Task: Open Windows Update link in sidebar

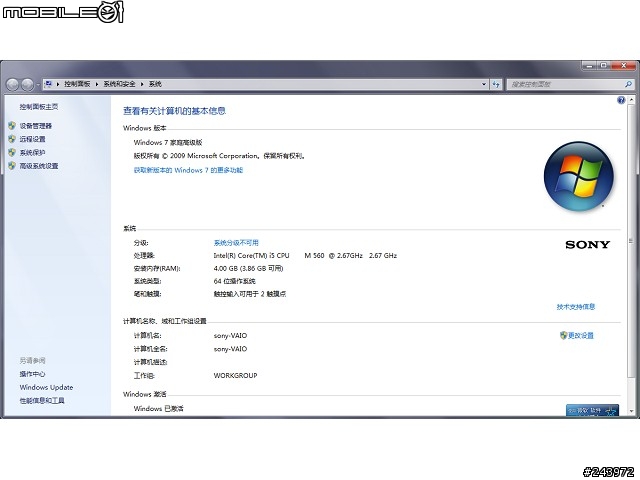Action: point(47,387)
